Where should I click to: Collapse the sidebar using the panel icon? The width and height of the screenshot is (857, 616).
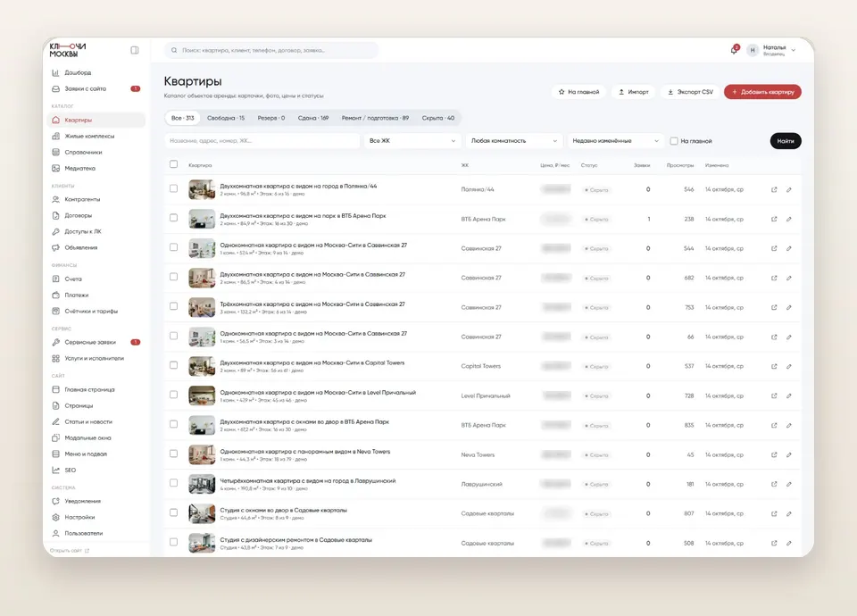coord(135,50)
